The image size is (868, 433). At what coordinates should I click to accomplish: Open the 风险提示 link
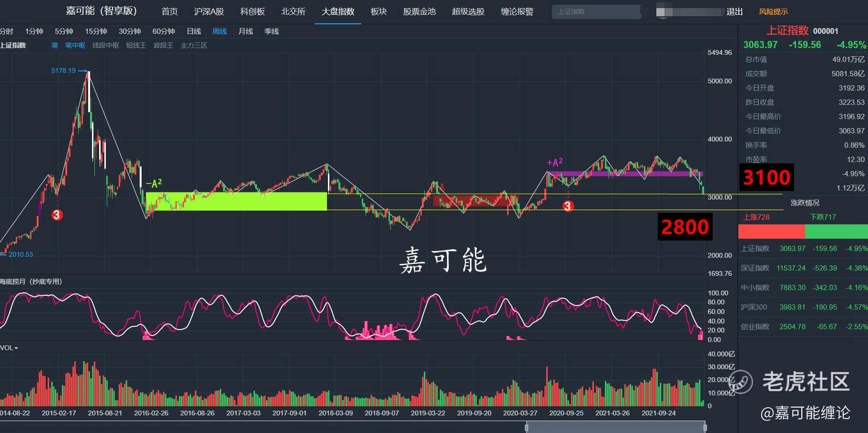tap(774, 11)
